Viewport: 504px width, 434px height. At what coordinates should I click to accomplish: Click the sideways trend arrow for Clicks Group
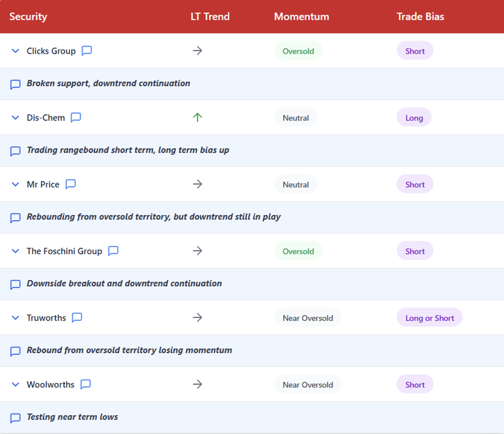click(197, 51)
